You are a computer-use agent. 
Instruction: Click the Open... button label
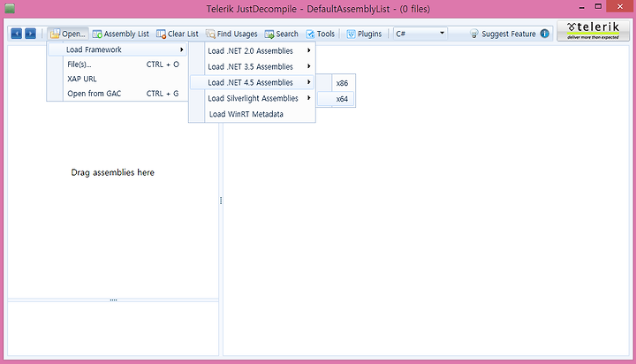click(73, 34)
